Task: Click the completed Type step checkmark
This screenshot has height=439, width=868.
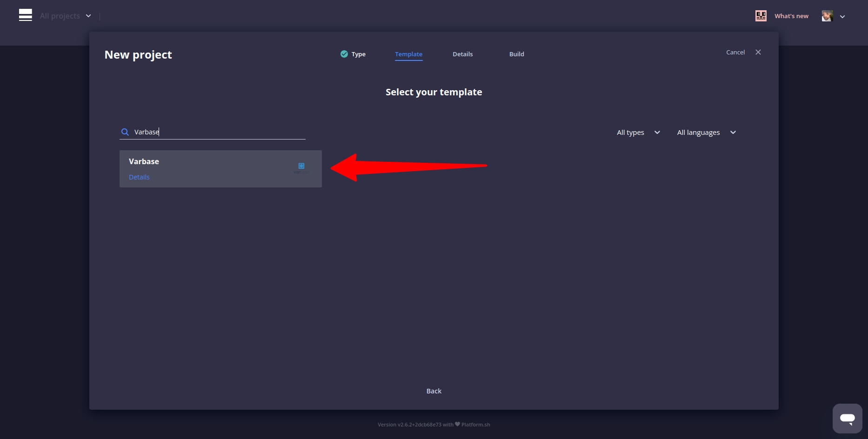Action: [x=344, y=54]
